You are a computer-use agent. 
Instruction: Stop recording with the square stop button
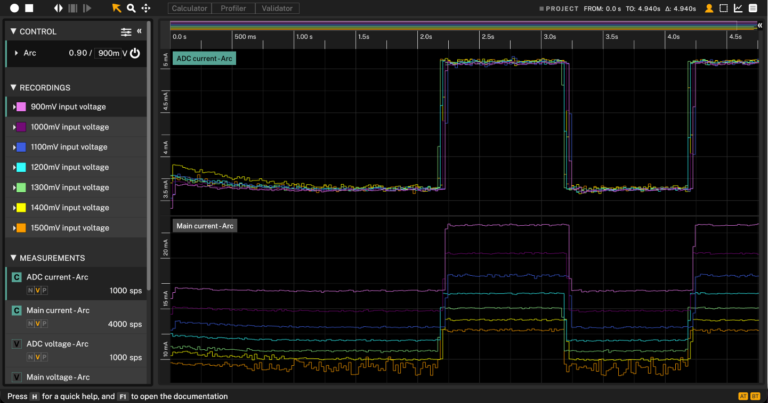tap(29, 8)
